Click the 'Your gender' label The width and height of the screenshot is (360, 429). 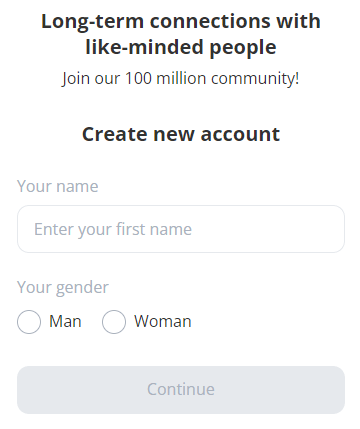(63, 287)
